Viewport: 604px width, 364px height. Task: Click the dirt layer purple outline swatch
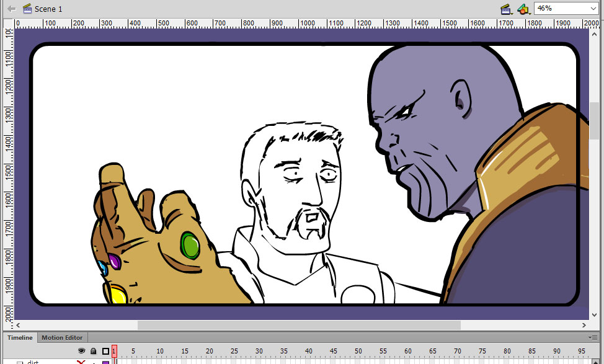coord(105,363)
